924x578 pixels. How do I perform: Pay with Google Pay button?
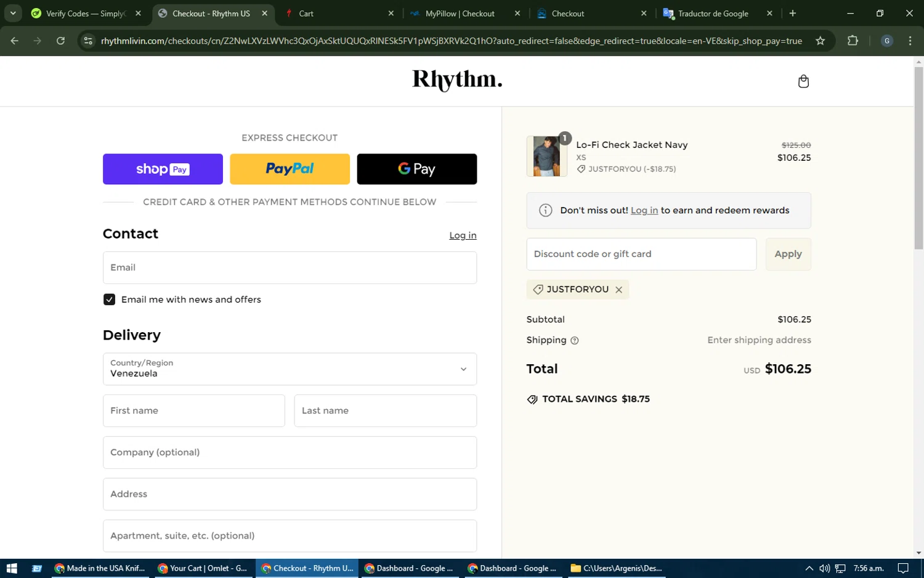417,169
